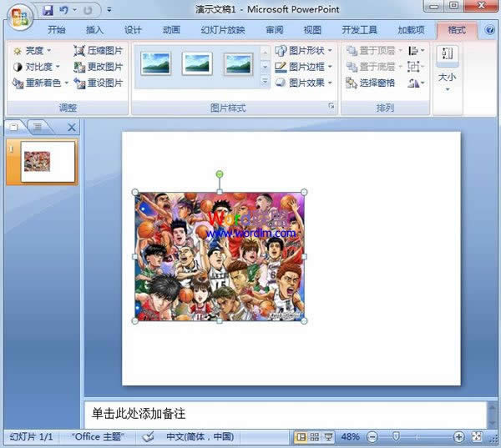Switch to Slide Sorter view icon
501x448 pixels.
(x=315, y=437)
